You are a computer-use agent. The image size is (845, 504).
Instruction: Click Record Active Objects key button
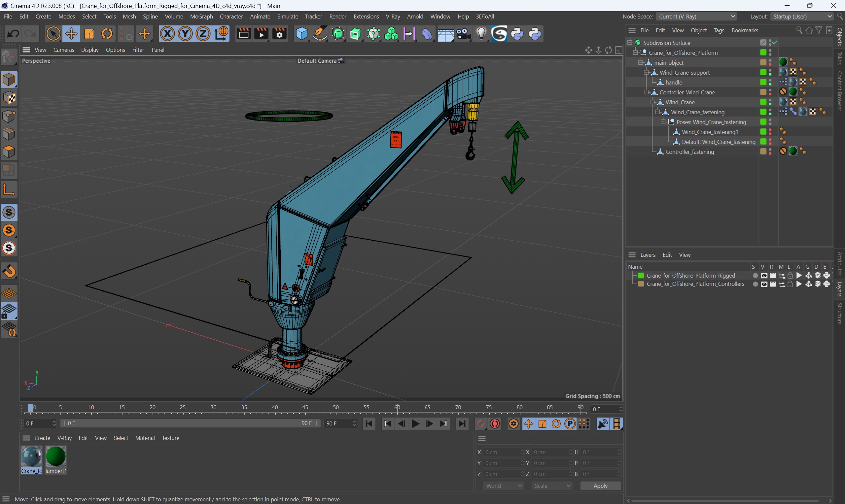481,423
